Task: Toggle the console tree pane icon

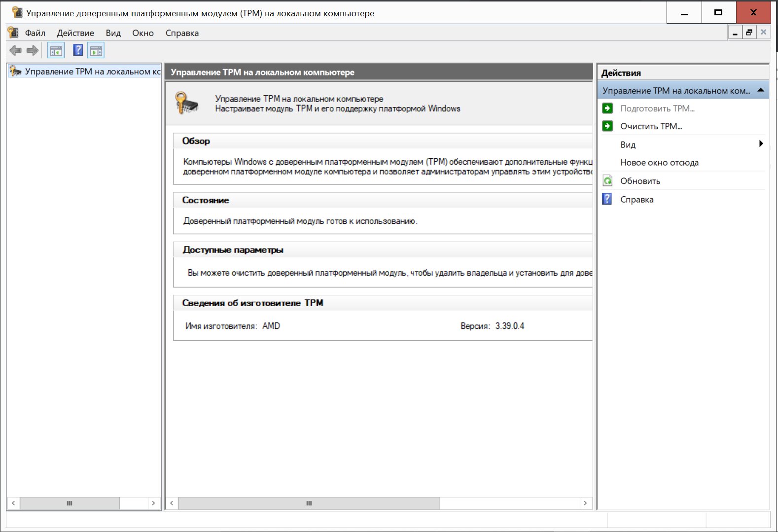Action: [x=56, y=50]
